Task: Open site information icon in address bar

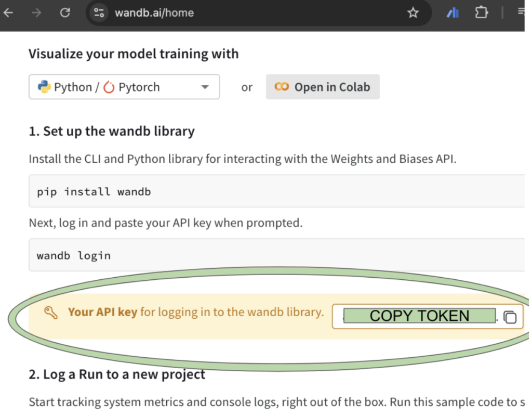Action: point(99,13)
